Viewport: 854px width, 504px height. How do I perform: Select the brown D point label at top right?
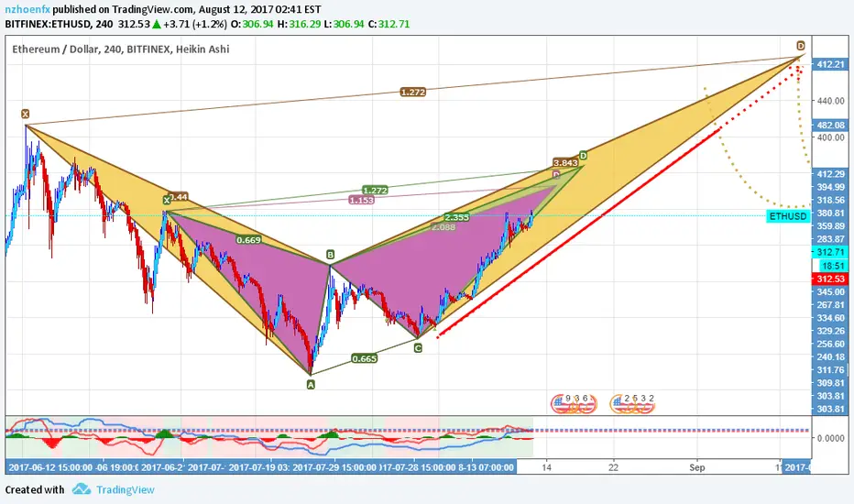(801, 45)
